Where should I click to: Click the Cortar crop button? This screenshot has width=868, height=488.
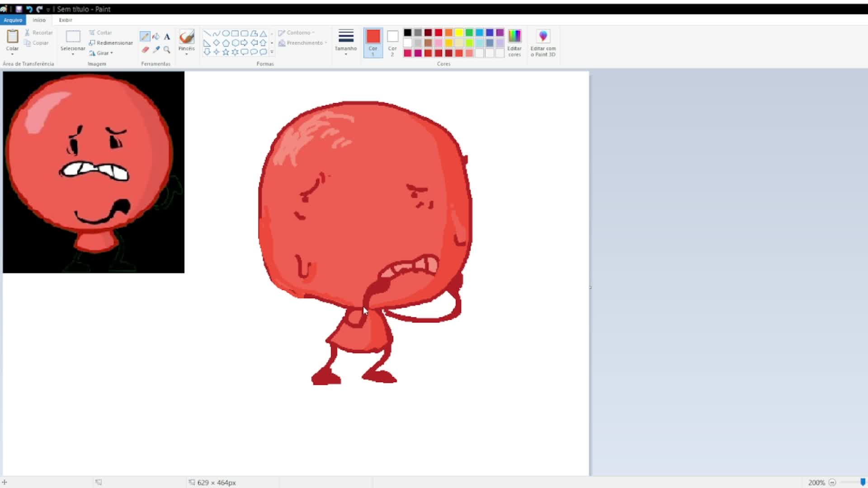[100, 33]
